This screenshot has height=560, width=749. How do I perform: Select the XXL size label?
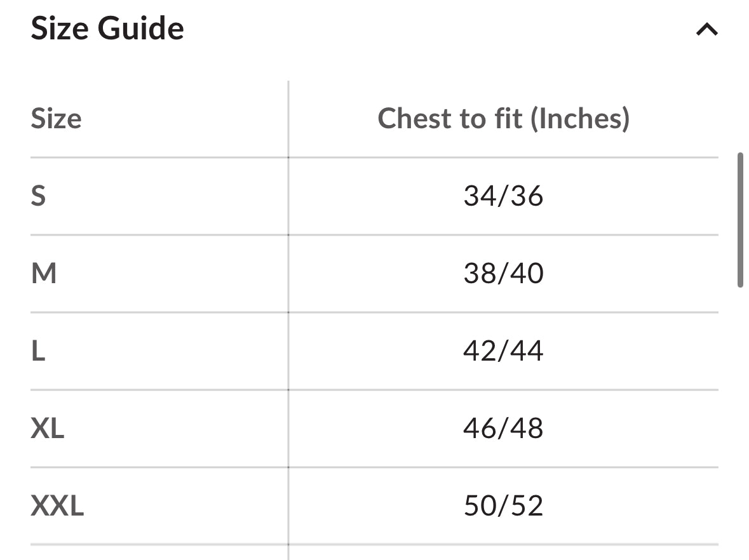(57, 505)
